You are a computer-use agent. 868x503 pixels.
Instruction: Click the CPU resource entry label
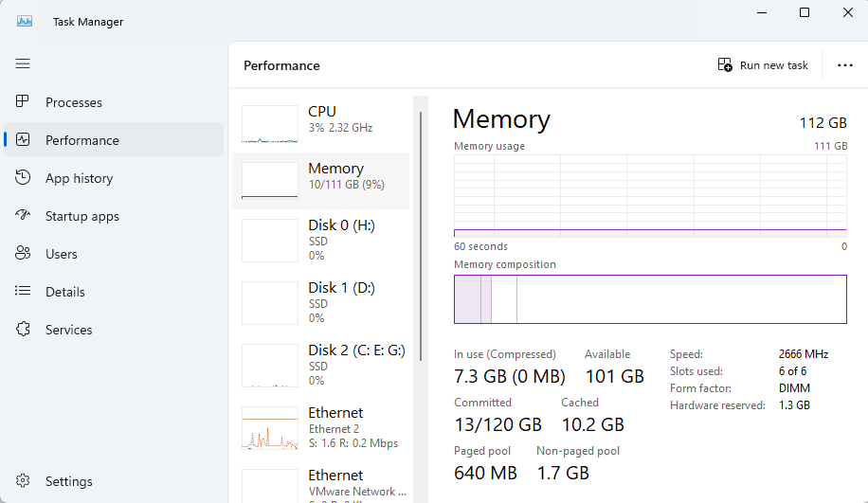pyautogui.click(x=321, y=111)
